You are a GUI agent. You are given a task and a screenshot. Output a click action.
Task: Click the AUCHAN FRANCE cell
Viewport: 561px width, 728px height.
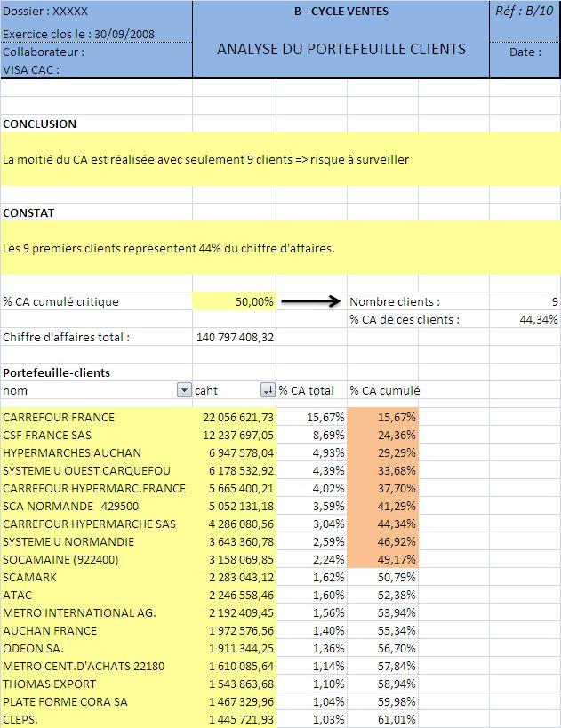[x=97, y=630]
